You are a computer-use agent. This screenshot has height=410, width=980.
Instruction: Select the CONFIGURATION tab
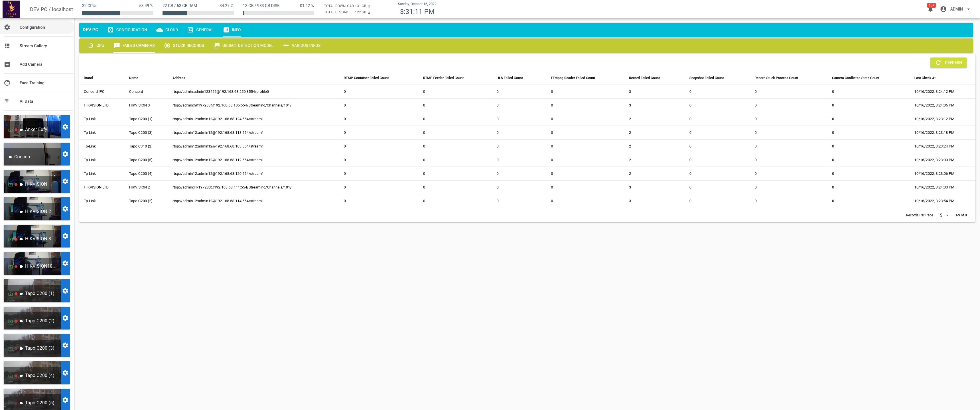[x=128, y=29]
